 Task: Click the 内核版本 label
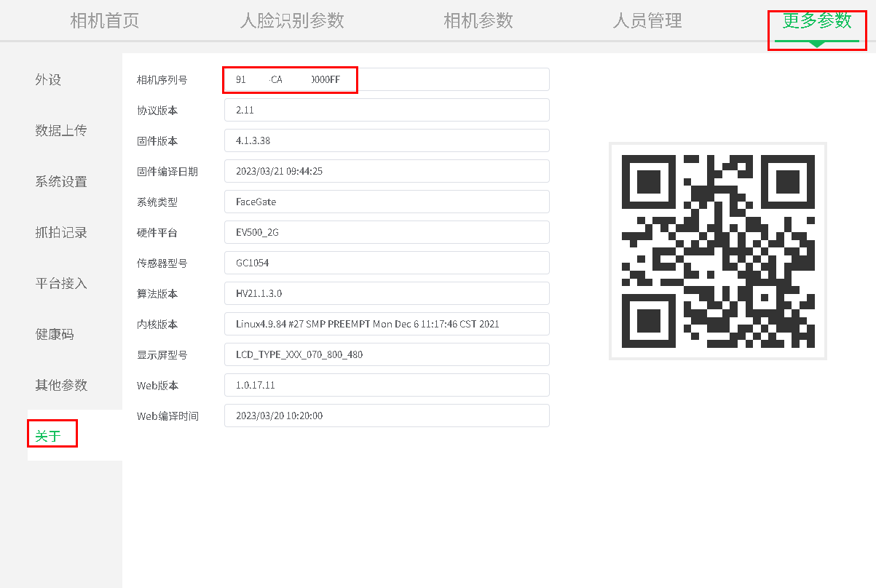[157, 324]
